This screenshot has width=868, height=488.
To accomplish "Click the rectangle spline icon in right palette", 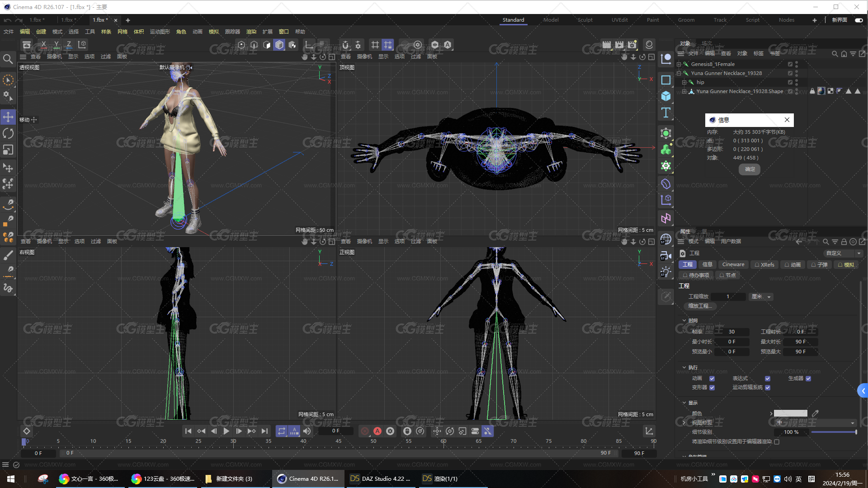I will 666,80.
